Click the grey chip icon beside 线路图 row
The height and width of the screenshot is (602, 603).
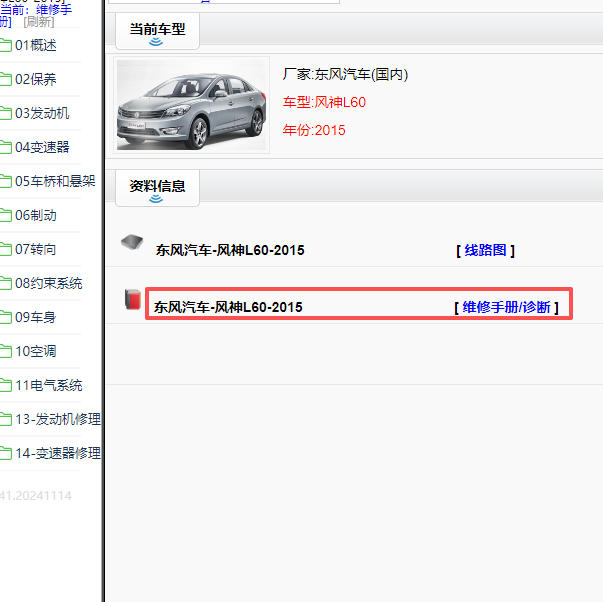click(132, 242)
